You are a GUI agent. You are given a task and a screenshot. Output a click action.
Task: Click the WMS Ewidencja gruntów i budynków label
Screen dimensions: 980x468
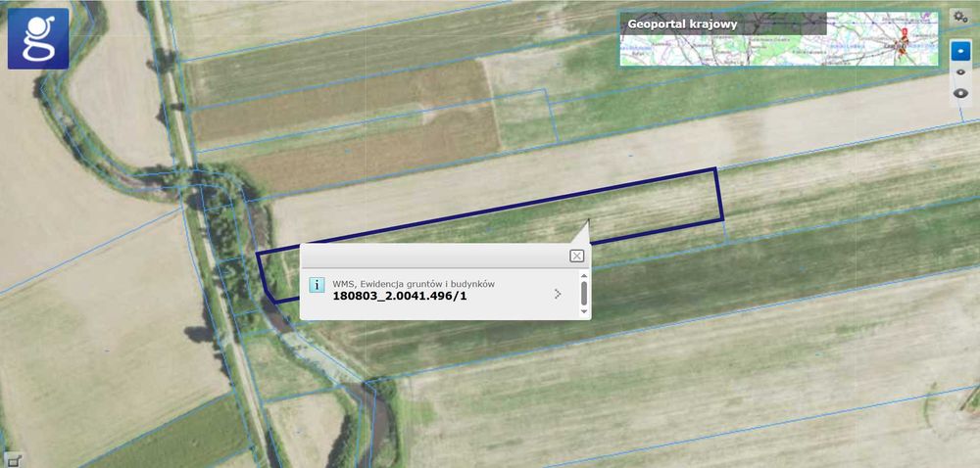(x=414, y=284)
